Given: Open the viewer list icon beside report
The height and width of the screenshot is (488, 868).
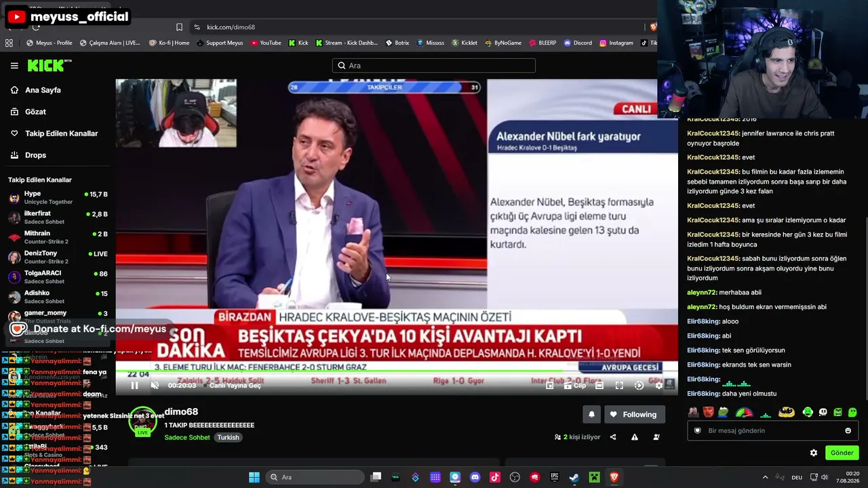Looking at the screenshot, I should tap(656, 437).
